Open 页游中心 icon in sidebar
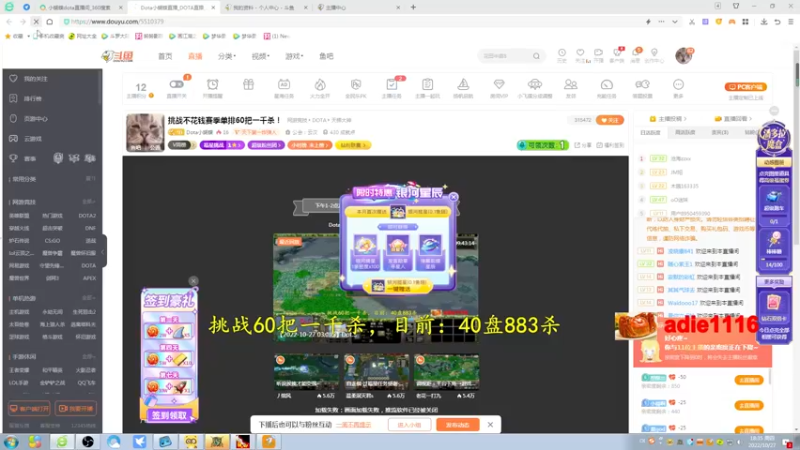Image resolution: width=800 pixels, height=450 pixels. 13,118
